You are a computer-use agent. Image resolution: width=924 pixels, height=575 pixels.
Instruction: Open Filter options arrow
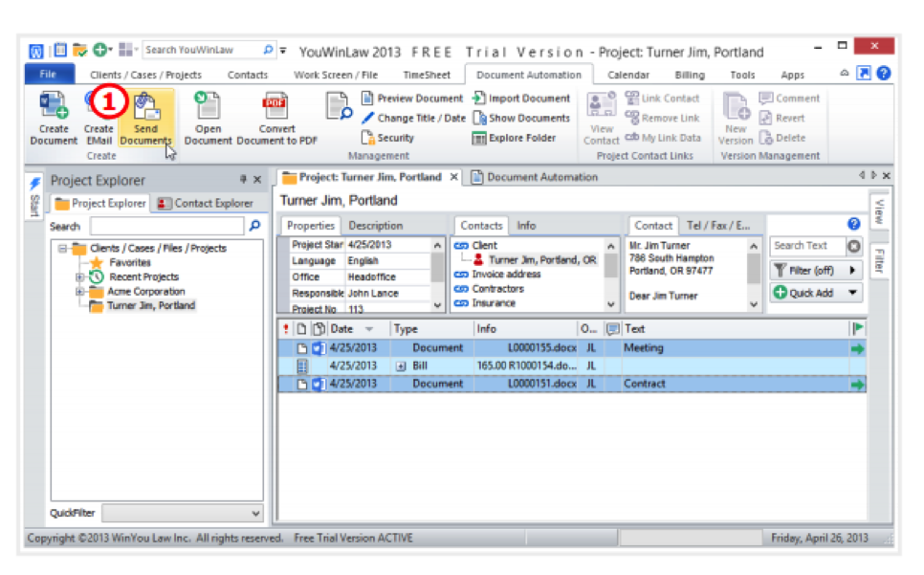point(852,271)
